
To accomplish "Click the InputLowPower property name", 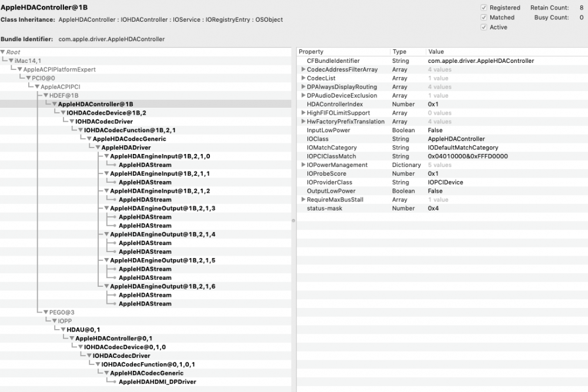I will pos(329,130).
